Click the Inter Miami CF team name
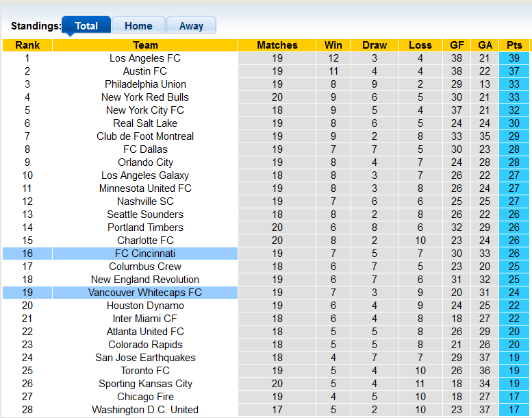This screenshot has width=532, height=418. tap(145, 319)
